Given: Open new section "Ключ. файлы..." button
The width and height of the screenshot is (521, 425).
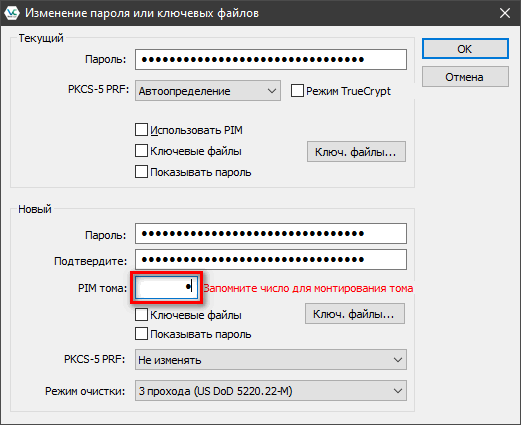Looking at the screenshot, I should click(355, 314).
